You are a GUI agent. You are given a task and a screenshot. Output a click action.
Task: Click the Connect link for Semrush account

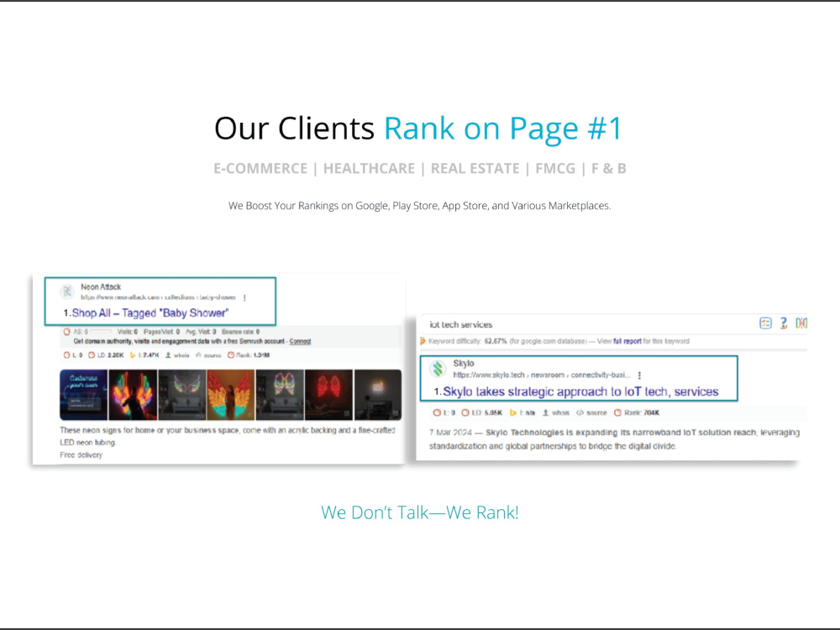300,341
